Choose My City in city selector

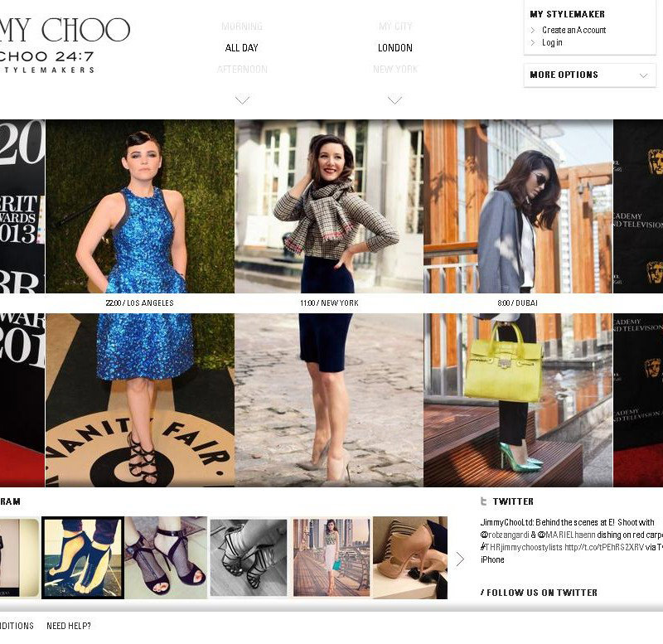(395, 27)
